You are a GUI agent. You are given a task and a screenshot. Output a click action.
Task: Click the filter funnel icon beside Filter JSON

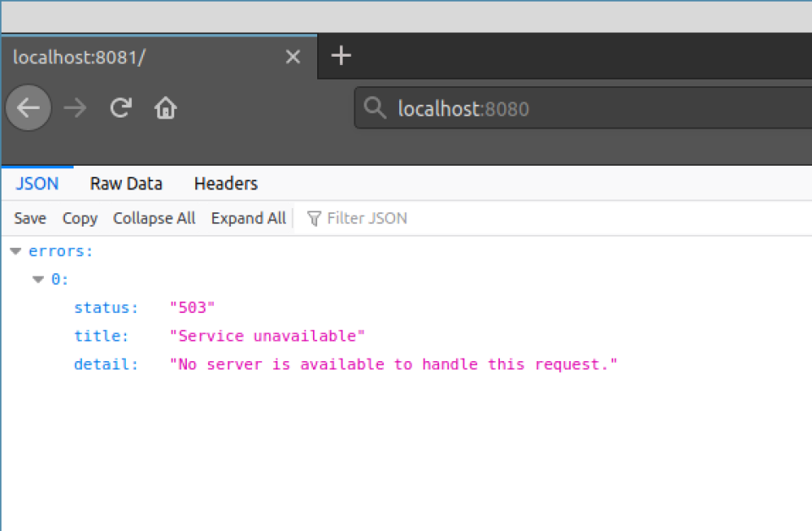(314, 218)
